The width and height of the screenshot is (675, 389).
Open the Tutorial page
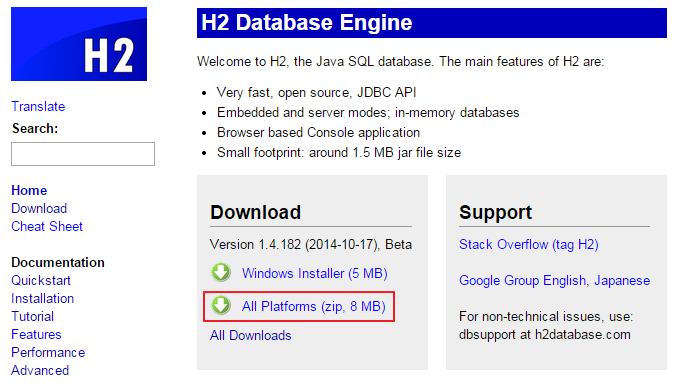(x=33, y=317)
